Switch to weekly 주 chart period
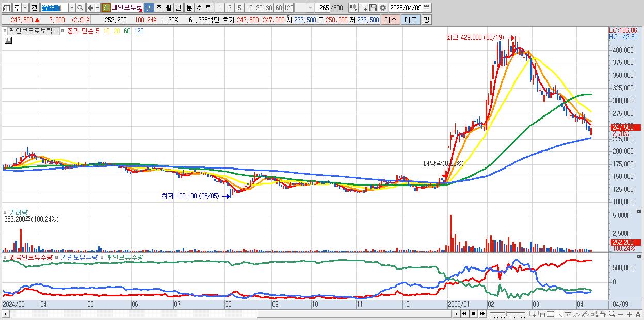 [x=158, y=8]
